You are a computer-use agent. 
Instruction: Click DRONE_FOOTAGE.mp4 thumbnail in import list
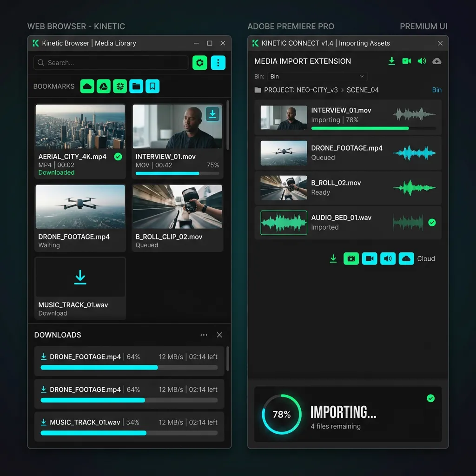click(284, 153)
